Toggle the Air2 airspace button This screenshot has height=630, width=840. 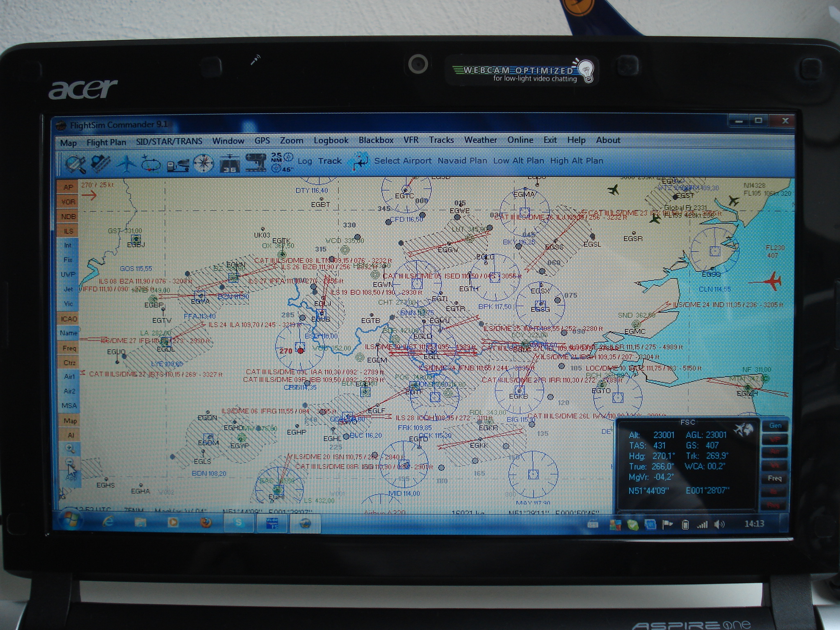tap(69, 391)
